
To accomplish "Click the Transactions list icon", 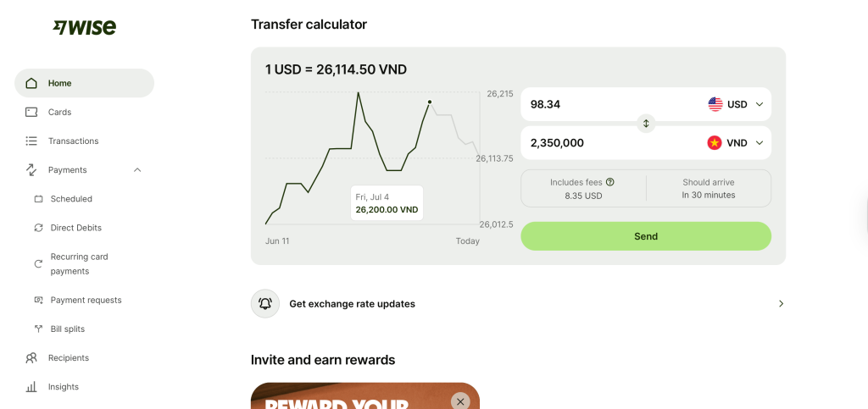I will 31,141.
